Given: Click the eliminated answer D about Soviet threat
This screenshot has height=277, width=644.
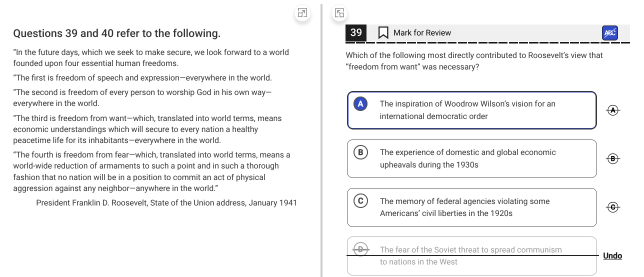Looking at the screenshot, I should (x=472, y=255).
